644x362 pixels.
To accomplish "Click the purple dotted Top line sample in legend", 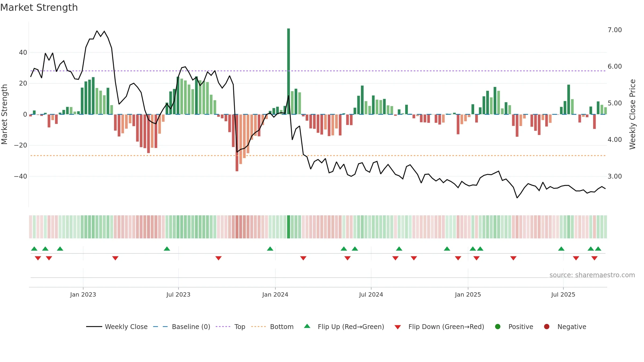I will click(x=223, y=327).
